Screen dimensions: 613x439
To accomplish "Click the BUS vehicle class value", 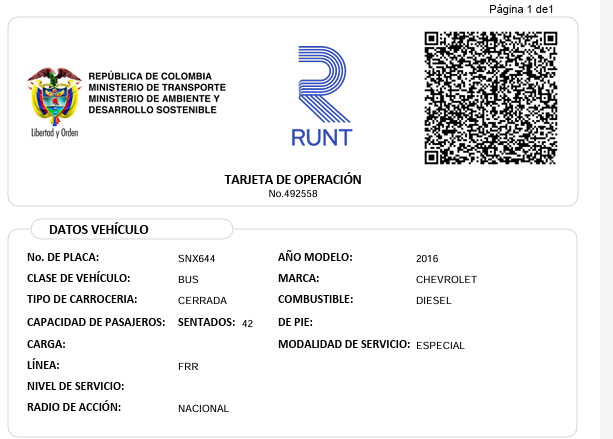I will click(188, 280).
